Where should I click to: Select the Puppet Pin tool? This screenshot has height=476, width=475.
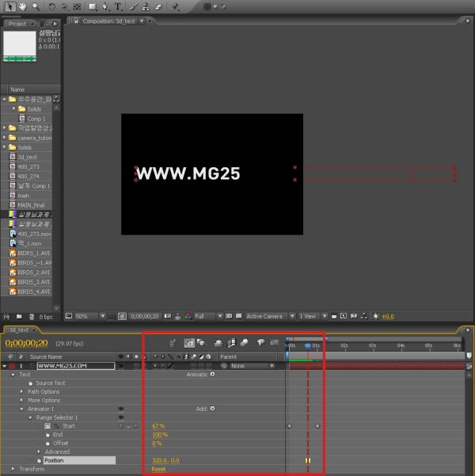pos(175,6)
